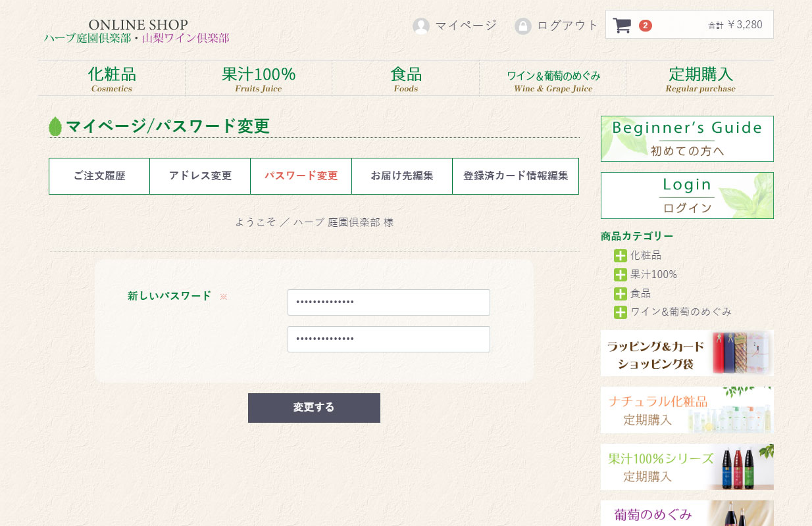Image resolution: width=812 pixels, height=526 pixels.
Task: Click the shopping cart icon
Action: [x=621, y=26]
